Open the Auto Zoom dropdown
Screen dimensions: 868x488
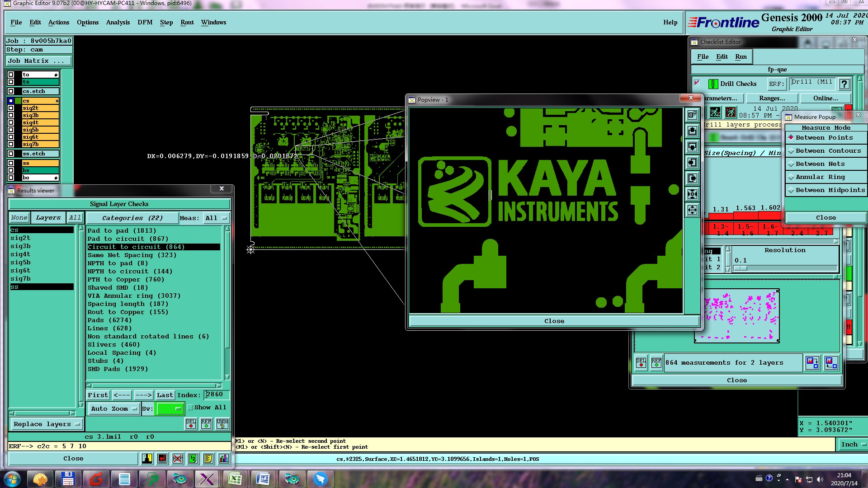click(x=113, y=409)
